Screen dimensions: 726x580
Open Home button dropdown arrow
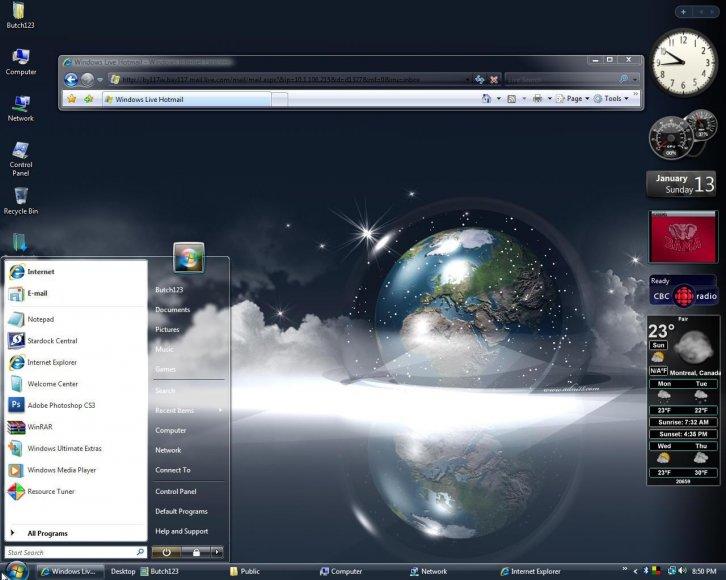499,99
